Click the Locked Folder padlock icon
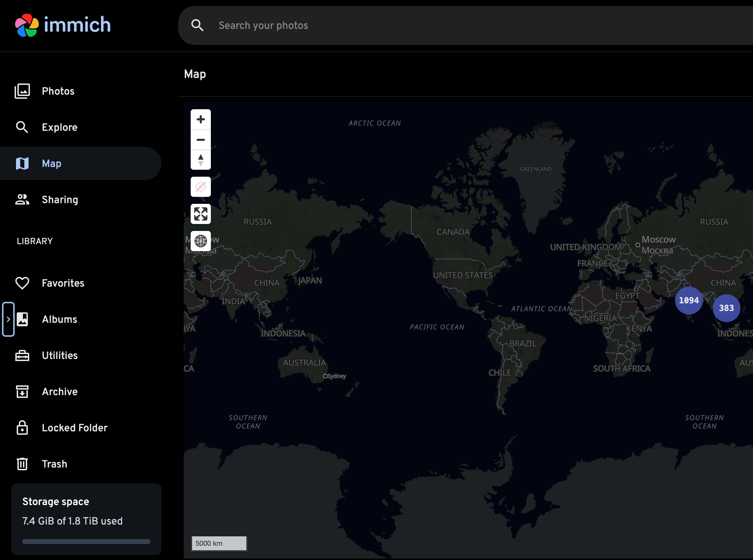The height and width of the screenshot is (560, 753). (x=22, y=428)
